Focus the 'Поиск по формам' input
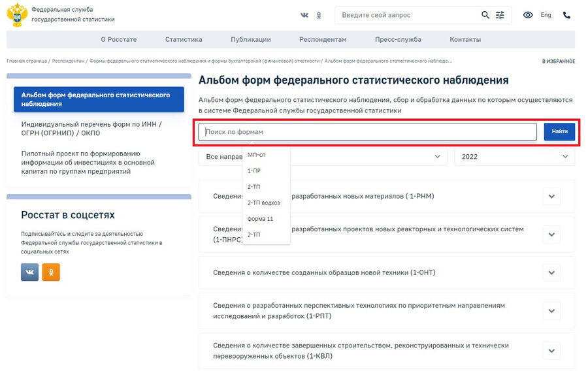 click(367, 132)
